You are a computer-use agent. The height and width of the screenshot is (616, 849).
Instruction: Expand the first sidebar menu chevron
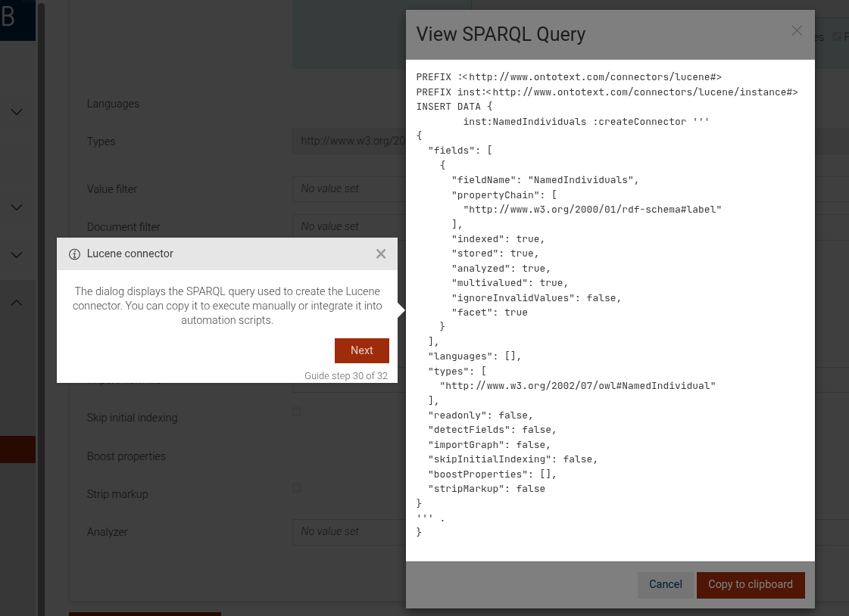(16, 112)
